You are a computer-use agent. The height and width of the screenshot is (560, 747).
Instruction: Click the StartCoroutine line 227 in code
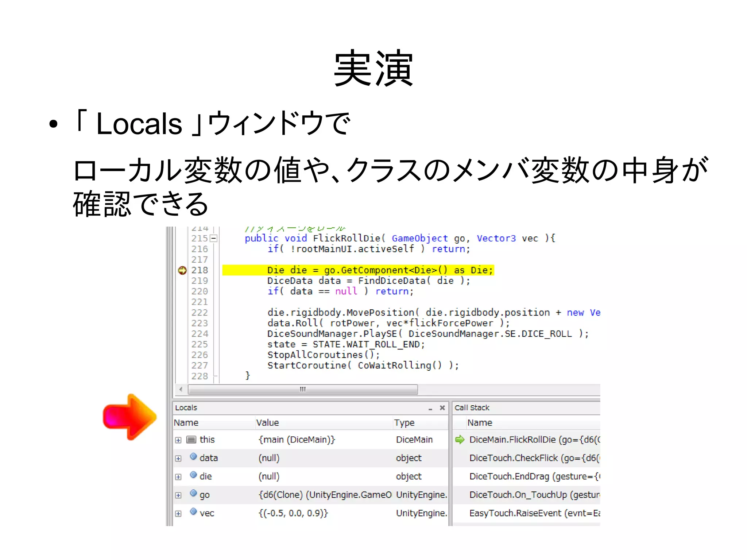(363, 366)
